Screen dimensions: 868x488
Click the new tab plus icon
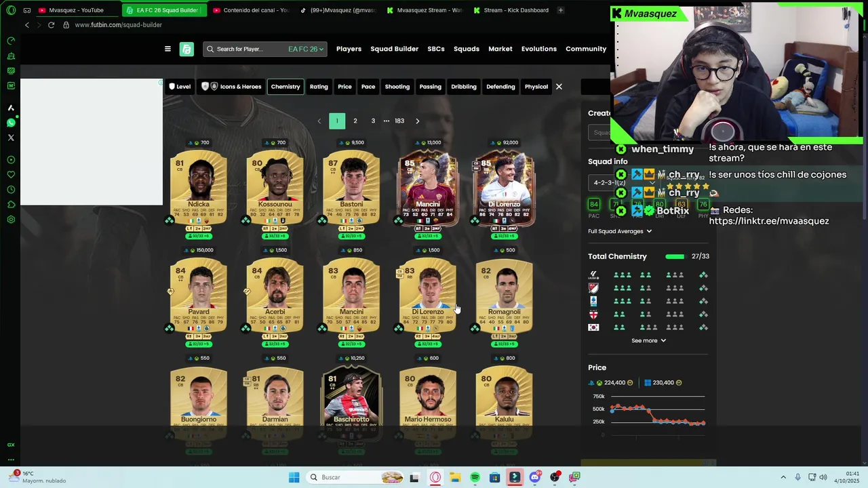(560, 10)
